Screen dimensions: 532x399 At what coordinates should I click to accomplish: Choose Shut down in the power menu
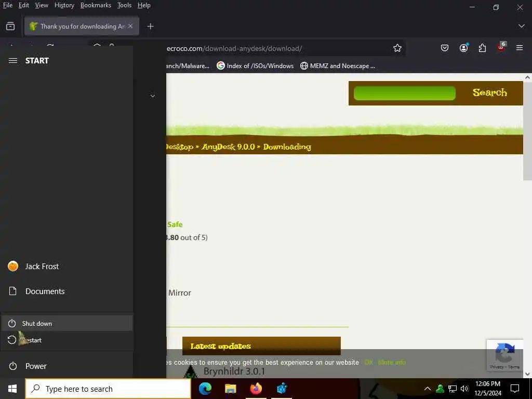pos(66,323)
